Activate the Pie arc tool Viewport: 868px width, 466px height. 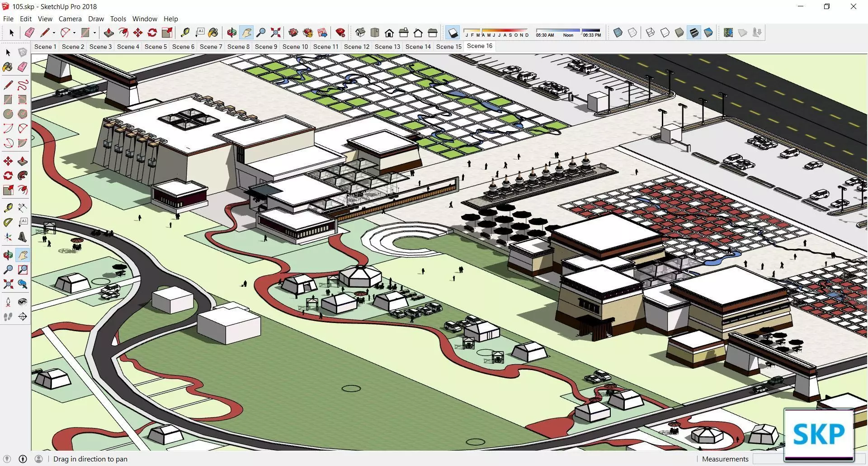pos(22,143)
